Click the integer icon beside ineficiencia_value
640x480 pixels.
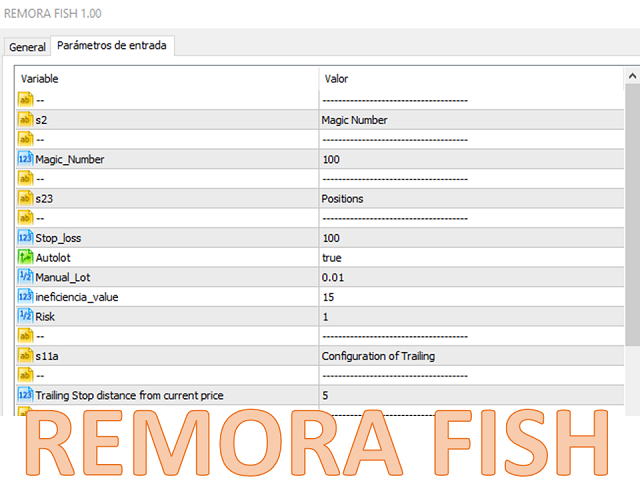(25, 296)
